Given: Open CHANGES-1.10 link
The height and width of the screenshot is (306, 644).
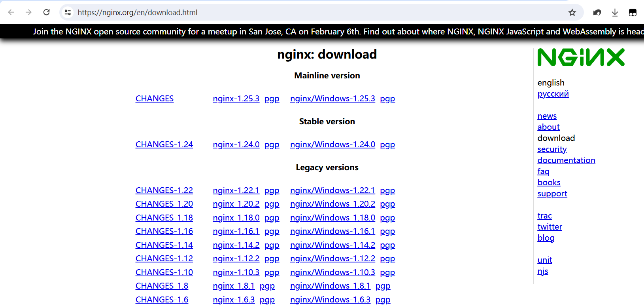Looking at the screenshot, I should coord(164,272).
